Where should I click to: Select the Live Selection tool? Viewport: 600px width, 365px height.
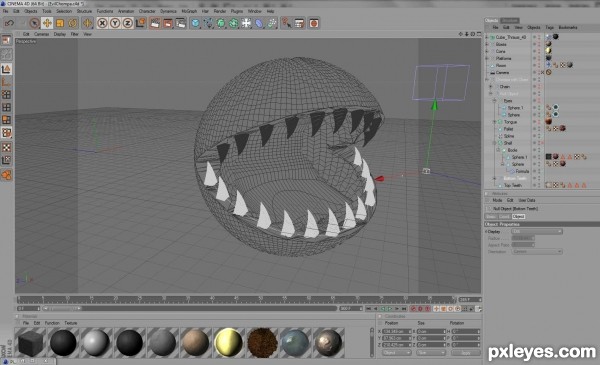[34, 23]
